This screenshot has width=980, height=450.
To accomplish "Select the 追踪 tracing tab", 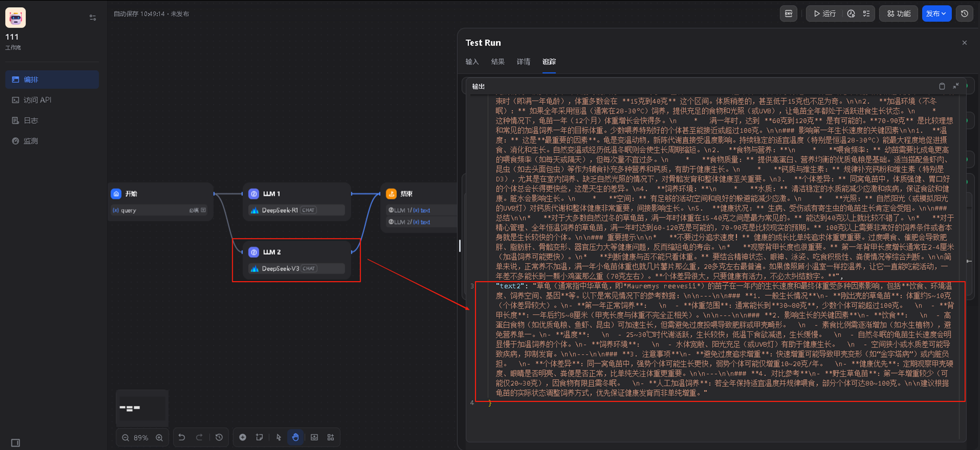I will click(549, 61).
